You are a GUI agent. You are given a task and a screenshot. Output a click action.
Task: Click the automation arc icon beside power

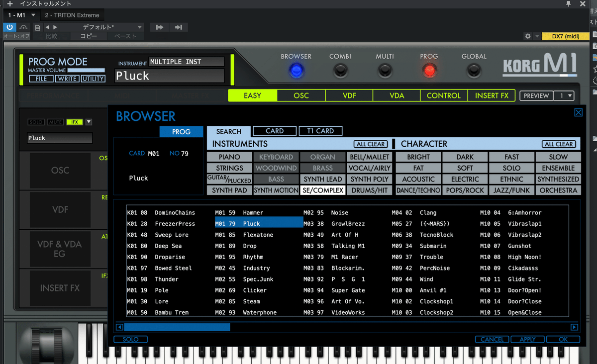(24, 27)
